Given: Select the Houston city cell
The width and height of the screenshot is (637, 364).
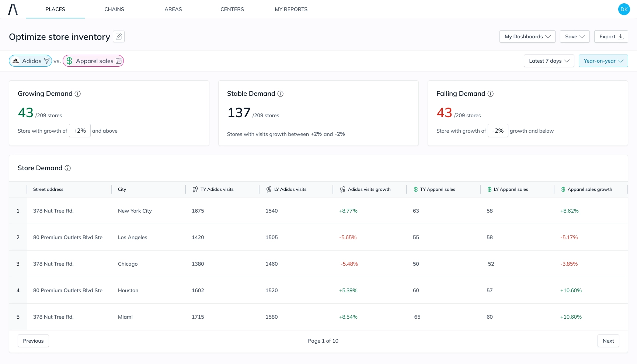Looking at the screenshot, I should (128, 290).
